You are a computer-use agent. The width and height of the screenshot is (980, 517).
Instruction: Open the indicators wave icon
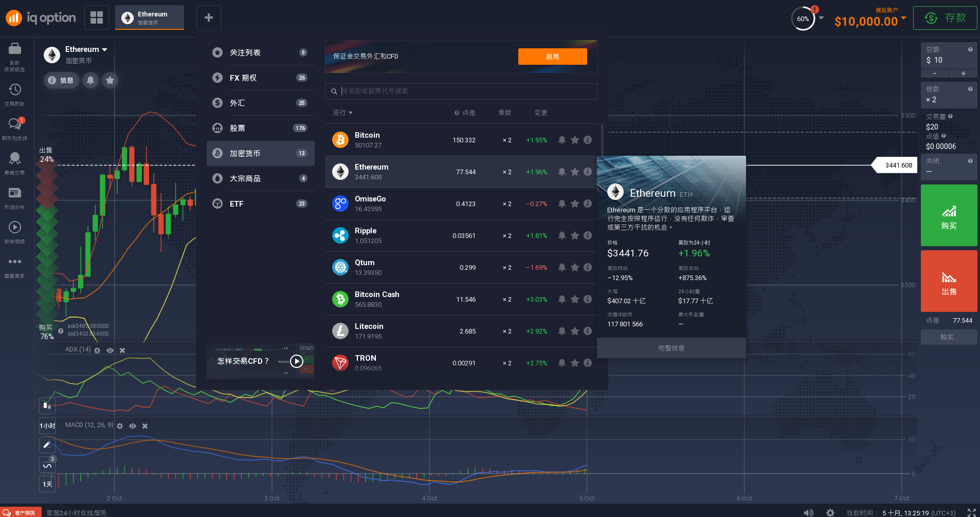pos(47,465)
